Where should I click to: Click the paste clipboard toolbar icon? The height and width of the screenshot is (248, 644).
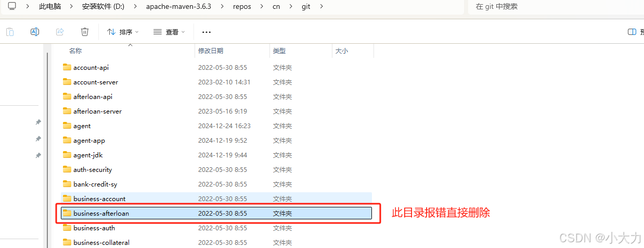coord(10,32)
